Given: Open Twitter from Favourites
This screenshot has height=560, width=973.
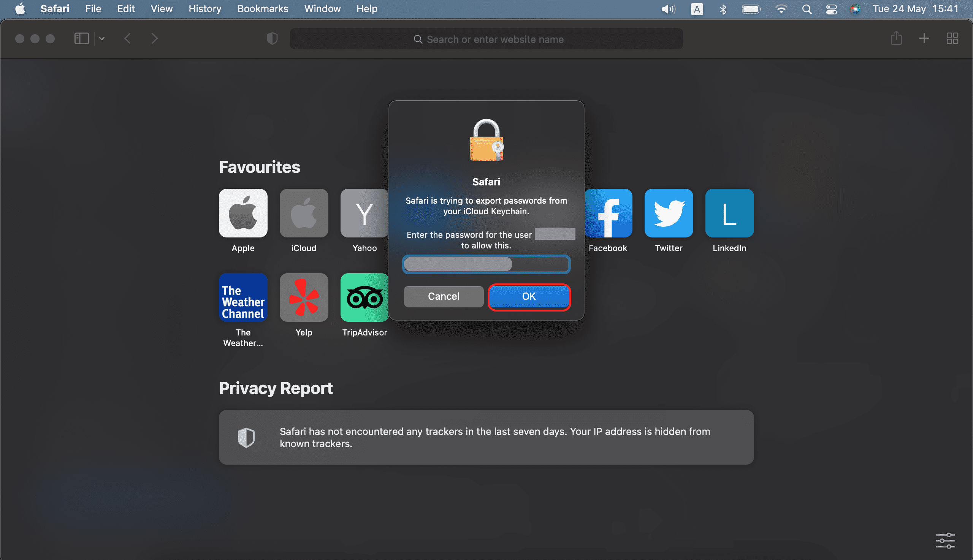Looking at the screenshot, I should [668, 213].
